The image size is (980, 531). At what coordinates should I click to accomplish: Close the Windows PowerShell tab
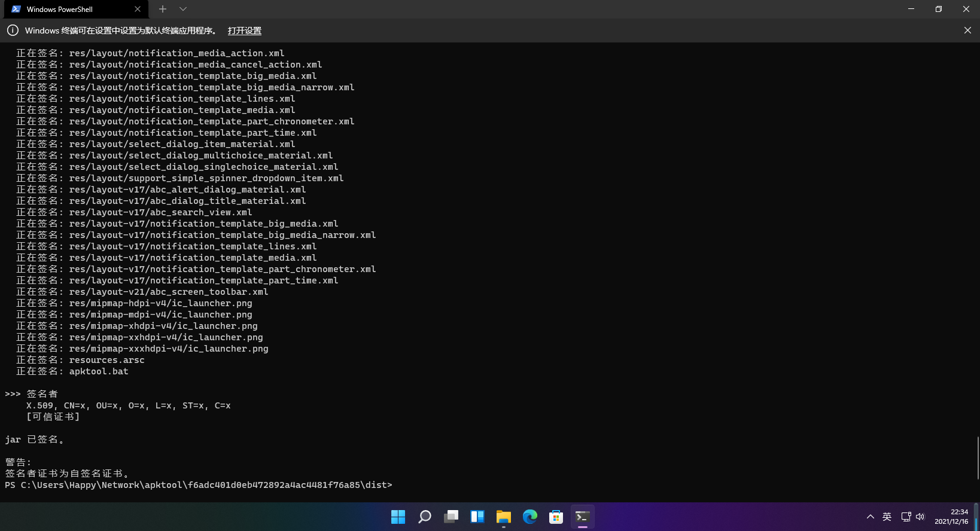[138, 9]
